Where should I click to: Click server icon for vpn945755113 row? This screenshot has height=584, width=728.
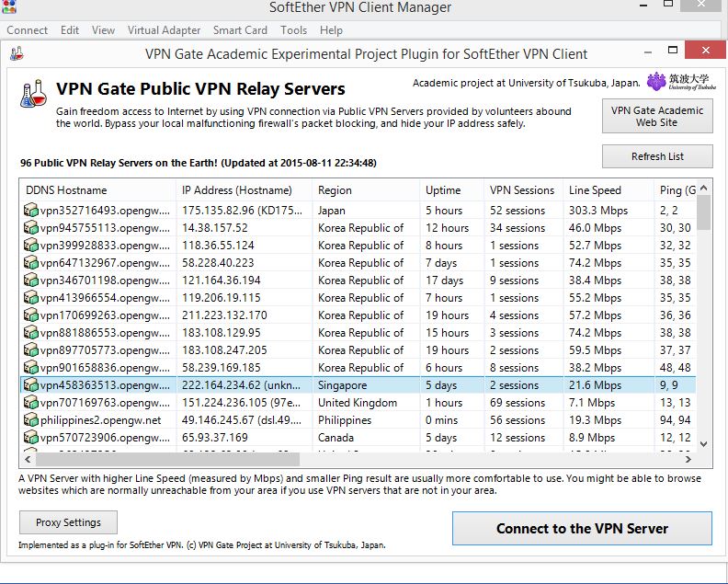point(30,228)
